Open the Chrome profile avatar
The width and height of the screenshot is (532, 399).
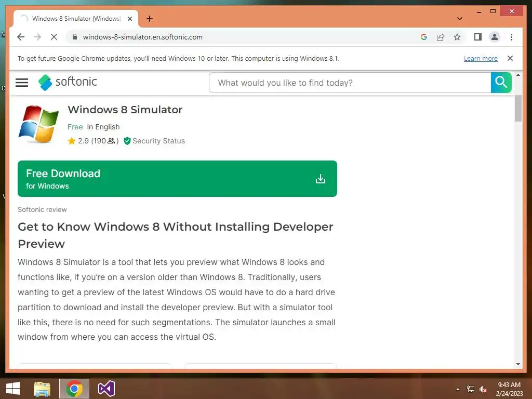495,37
